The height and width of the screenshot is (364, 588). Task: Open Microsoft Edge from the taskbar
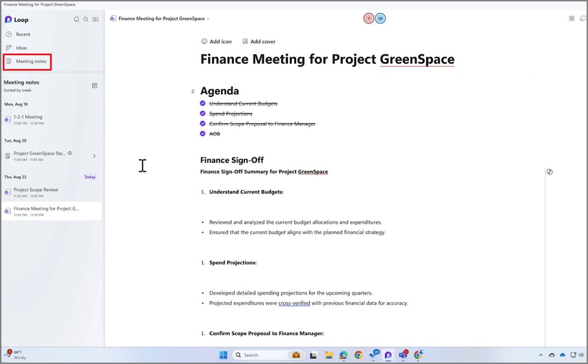[344, 355]
